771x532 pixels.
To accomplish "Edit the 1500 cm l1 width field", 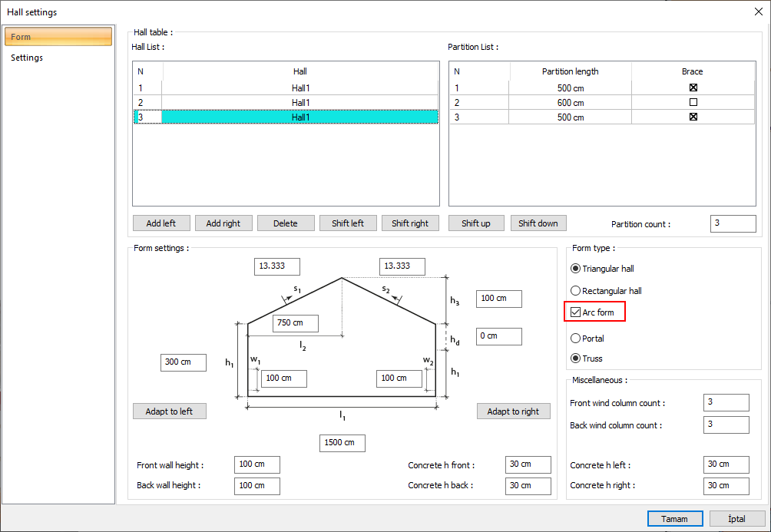I will (x=342, y=443).
